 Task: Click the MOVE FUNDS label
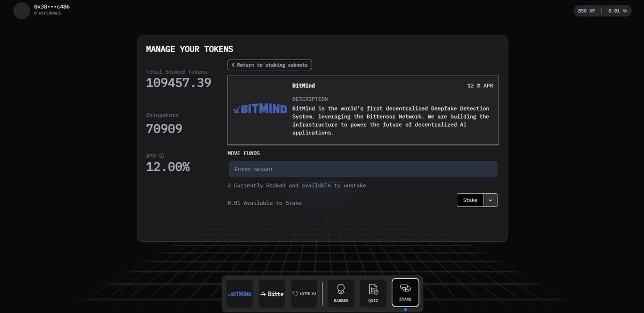pyautogui.click(x=244, y=153)
